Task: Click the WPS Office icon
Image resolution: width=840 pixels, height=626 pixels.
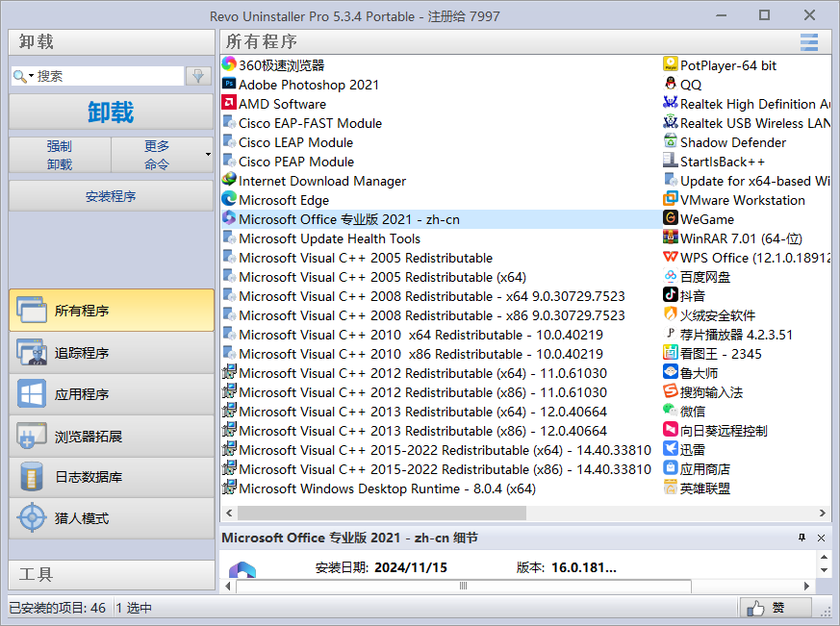Action: (x=671, y=257)
